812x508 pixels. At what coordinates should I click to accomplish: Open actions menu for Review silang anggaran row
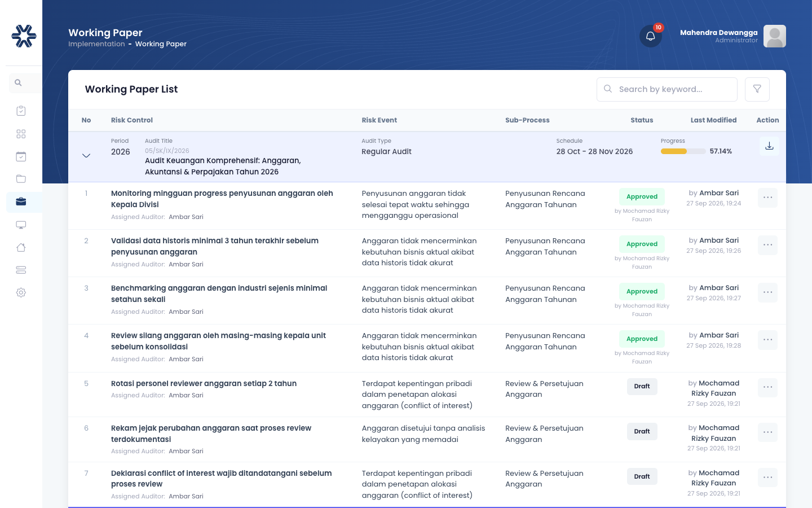(x=768, y=340)
